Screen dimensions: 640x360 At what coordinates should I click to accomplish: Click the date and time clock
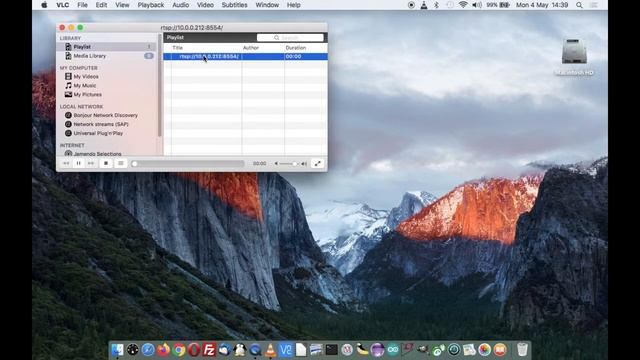(x=542, y=5)
